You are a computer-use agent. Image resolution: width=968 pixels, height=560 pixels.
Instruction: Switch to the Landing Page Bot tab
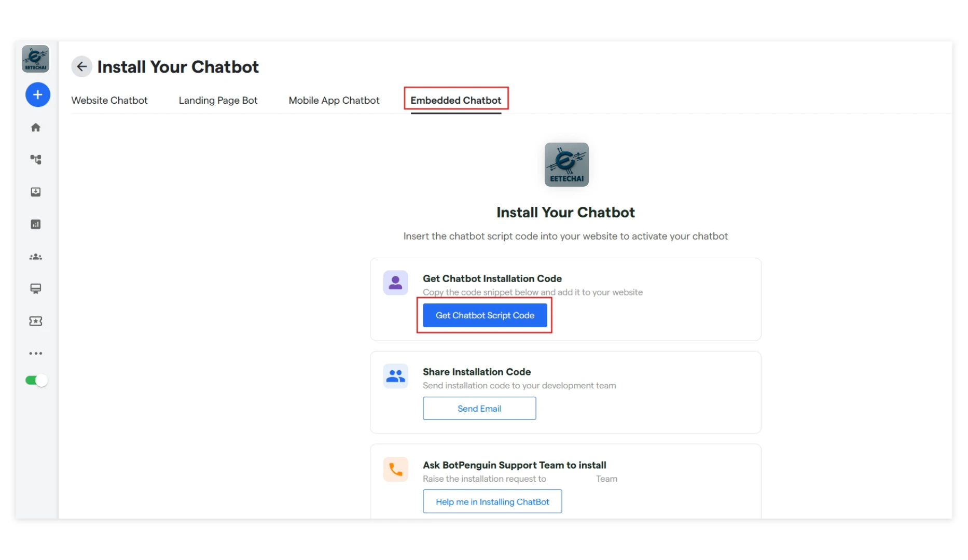pyautogui.click(x=218, y=101)
